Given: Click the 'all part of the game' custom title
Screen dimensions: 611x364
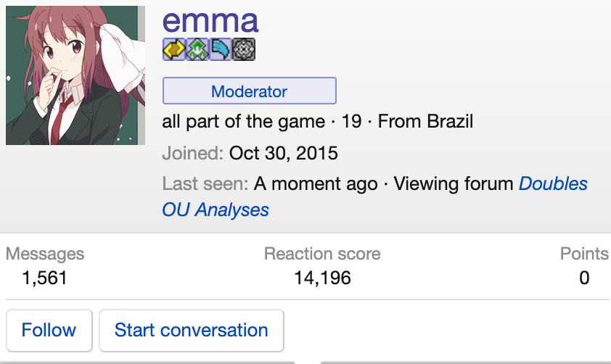Looking at the screenshot, I should (x=243, y=121).
